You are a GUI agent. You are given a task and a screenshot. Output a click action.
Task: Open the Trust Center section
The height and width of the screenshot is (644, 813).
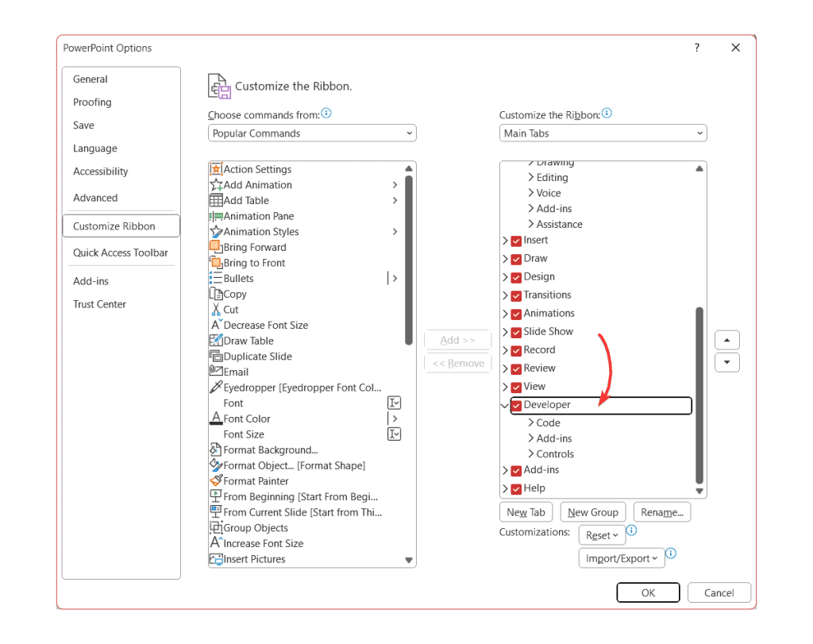(x=99, y=304)
